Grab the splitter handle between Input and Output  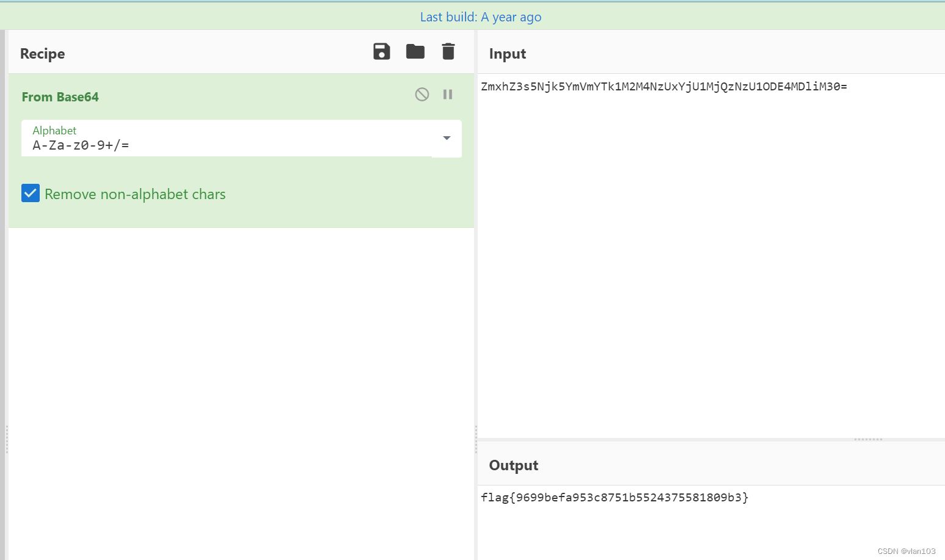click(x=868, y=439)
